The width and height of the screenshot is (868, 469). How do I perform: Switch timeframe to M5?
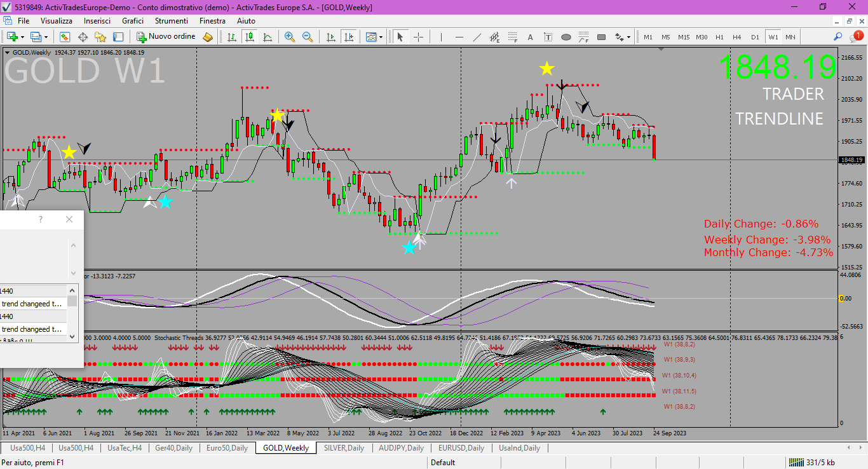[x=666, y=37]
